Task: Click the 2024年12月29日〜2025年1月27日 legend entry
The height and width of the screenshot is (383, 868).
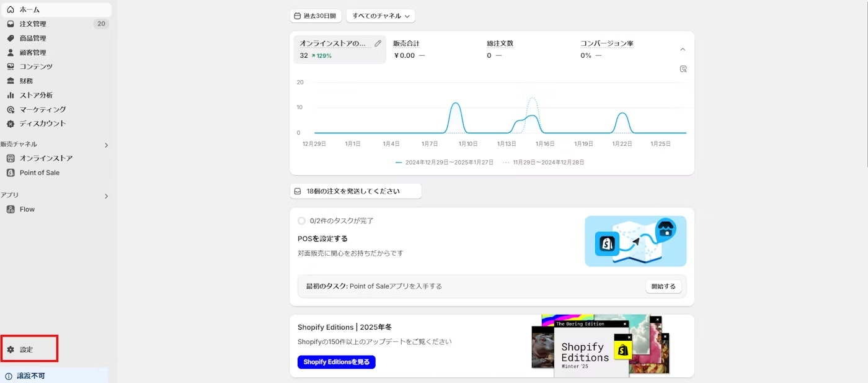Action: [x=445, y=162]
